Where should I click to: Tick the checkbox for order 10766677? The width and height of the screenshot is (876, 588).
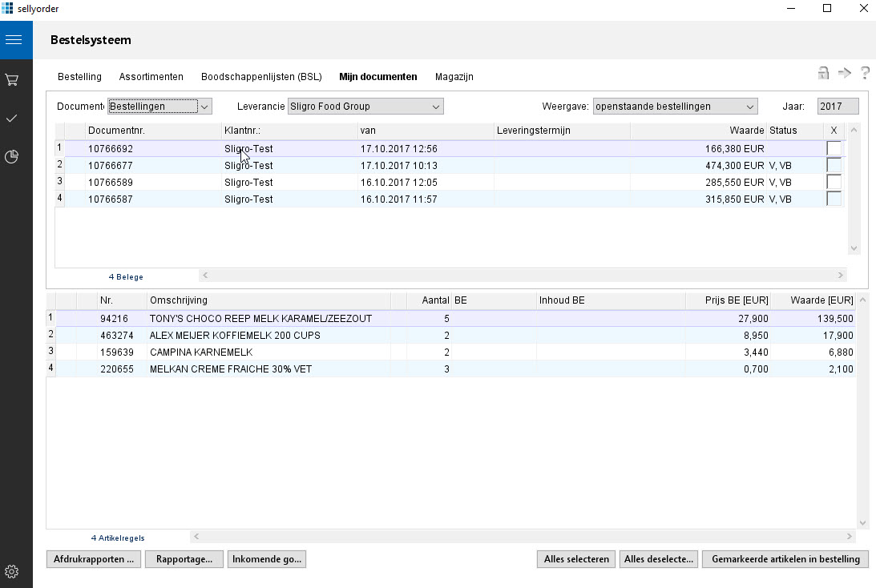click(834, 166)
